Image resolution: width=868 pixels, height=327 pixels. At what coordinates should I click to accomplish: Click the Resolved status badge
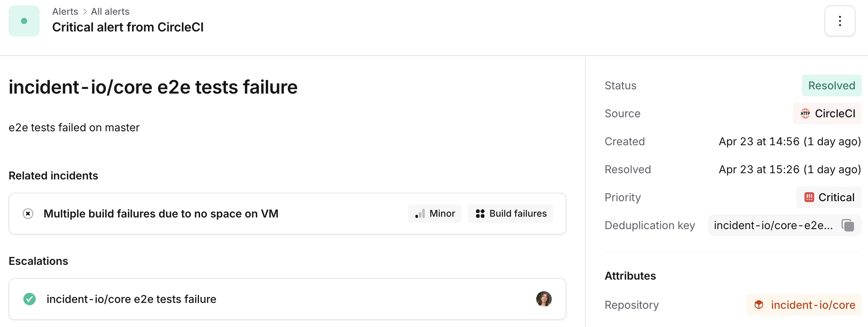click(831, 85)
